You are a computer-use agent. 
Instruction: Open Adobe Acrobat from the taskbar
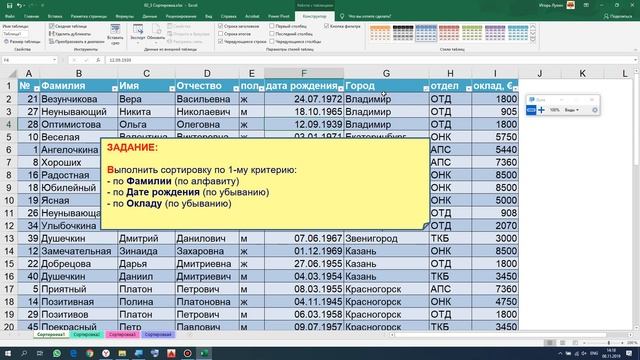pos(171,353)
